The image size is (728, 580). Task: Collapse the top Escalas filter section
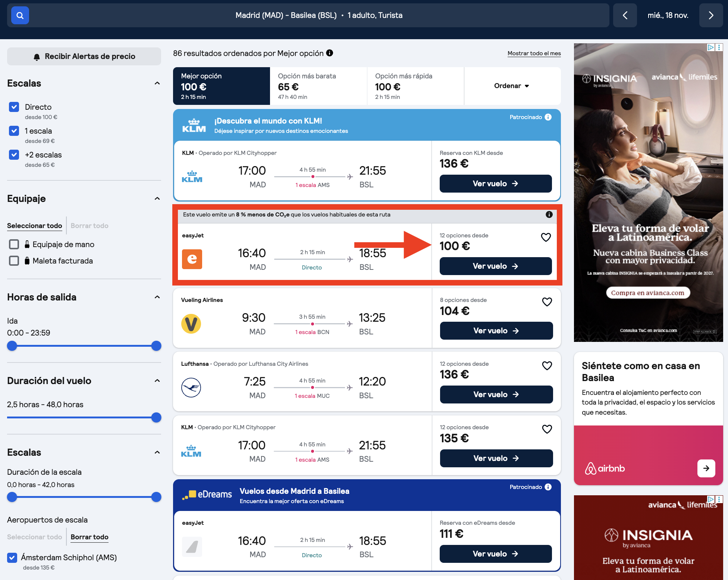coord(157,83)
